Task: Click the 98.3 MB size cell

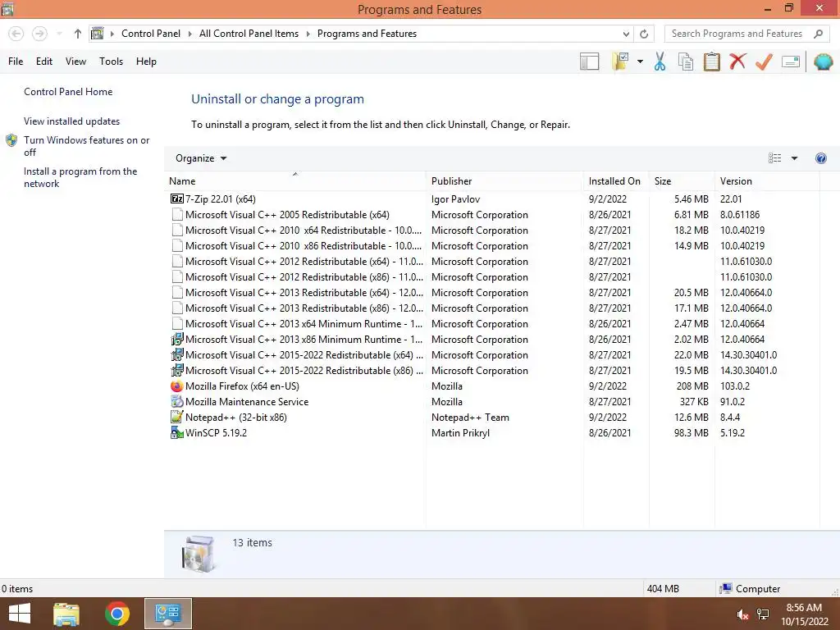Action: coord(691,433)
